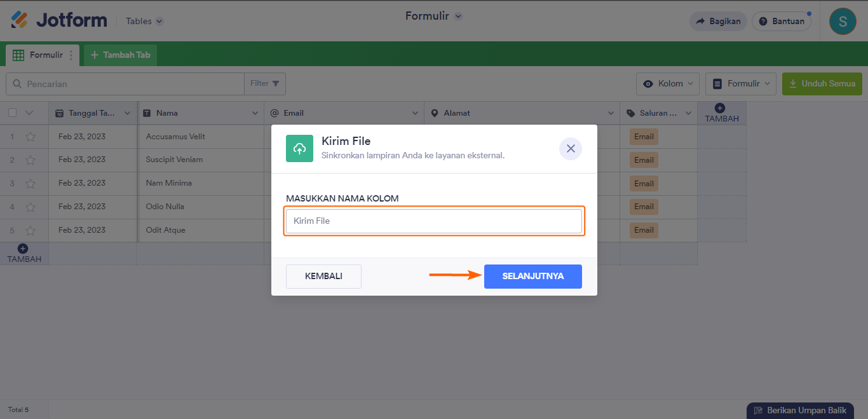
Task: Open the user avatar profile menu
Action: click(x=843, y=21)
